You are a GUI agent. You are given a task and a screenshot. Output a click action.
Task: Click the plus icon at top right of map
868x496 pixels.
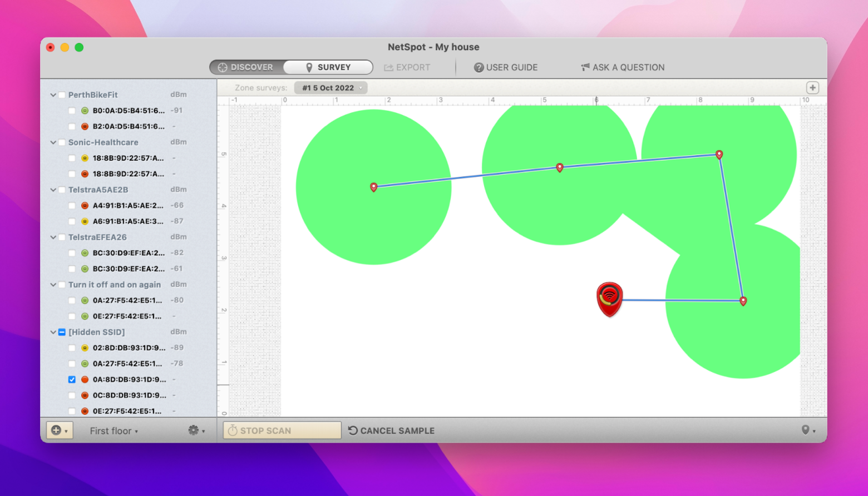[x=812, y=88]
